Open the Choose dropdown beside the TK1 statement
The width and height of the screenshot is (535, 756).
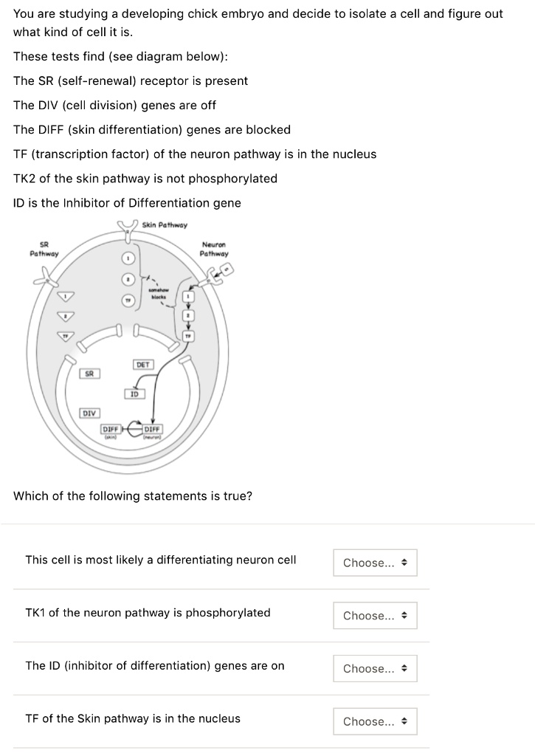(375, 615)
